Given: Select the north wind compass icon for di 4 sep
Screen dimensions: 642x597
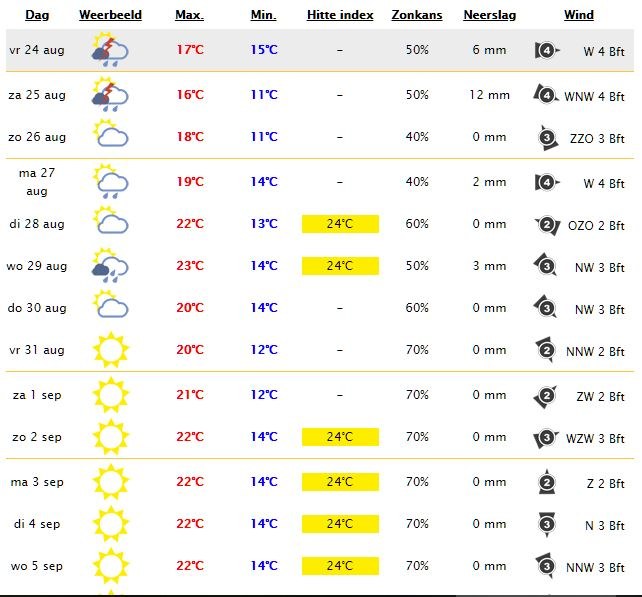Looking at the screenshot, I should pos(547,524).
